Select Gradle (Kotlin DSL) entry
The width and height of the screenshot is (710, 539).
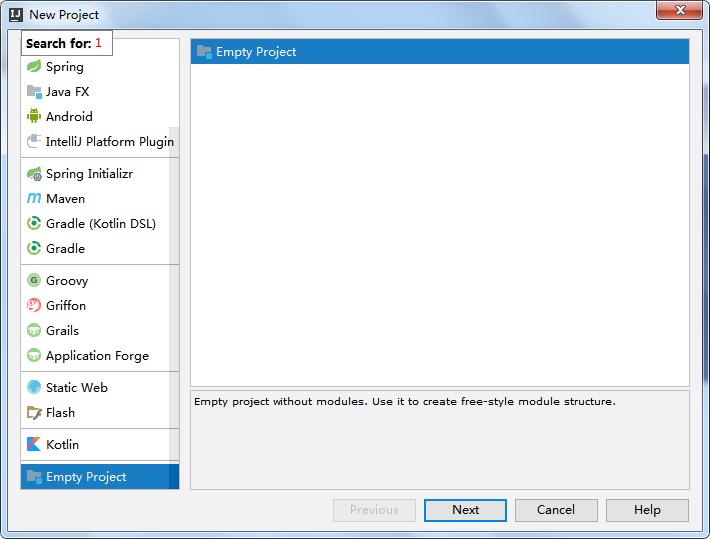pos(100,223)
